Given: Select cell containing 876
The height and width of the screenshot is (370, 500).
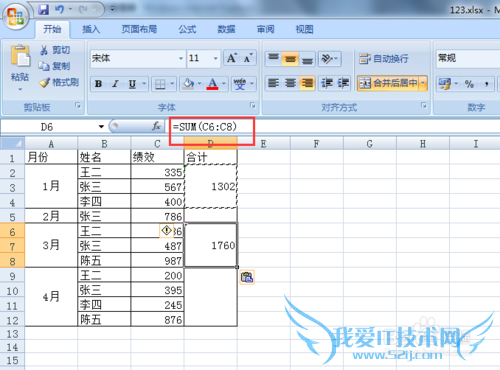Looking at the screenshot, I should tap(157, 319).
